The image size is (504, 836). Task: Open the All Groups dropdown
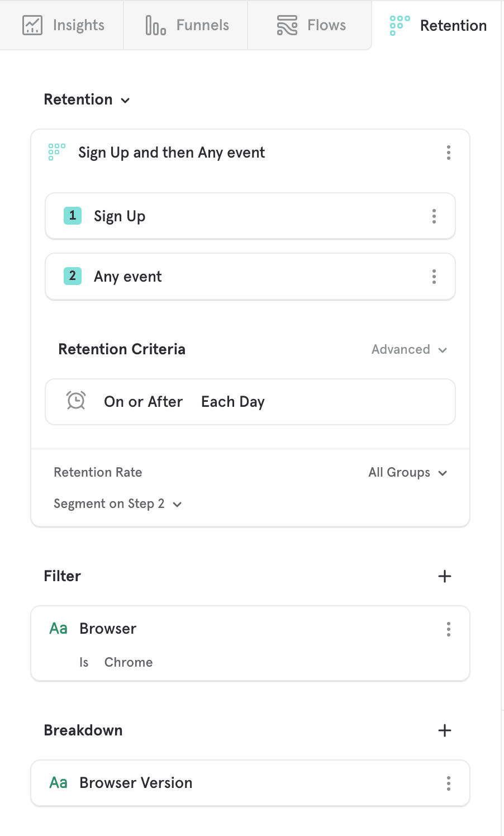point(407,473)
